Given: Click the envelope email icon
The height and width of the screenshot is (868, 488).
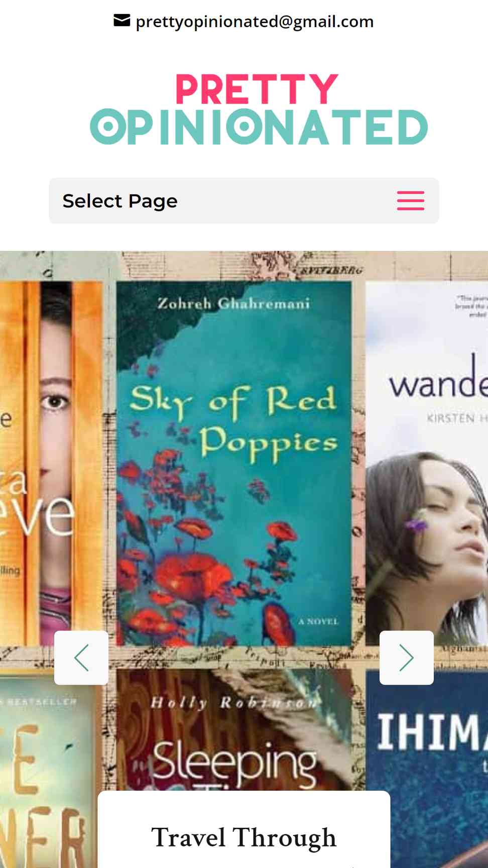Looking at the screenshot, I should 121,21.
